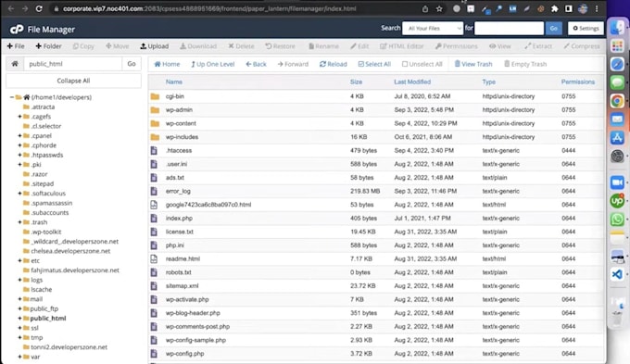This screenshot has width=630, height=364.
Task: Select the .htaccess file row
Action: pos(376,150)
